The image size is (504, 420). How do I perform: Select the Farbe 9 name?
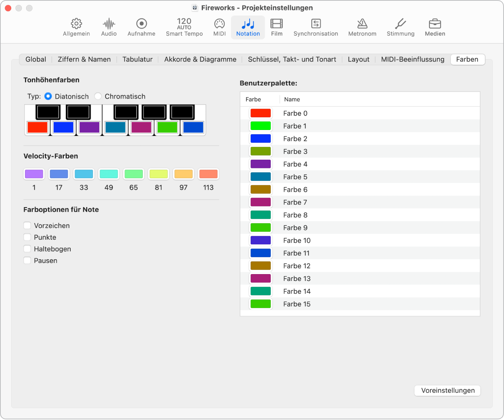click(295, 228)
